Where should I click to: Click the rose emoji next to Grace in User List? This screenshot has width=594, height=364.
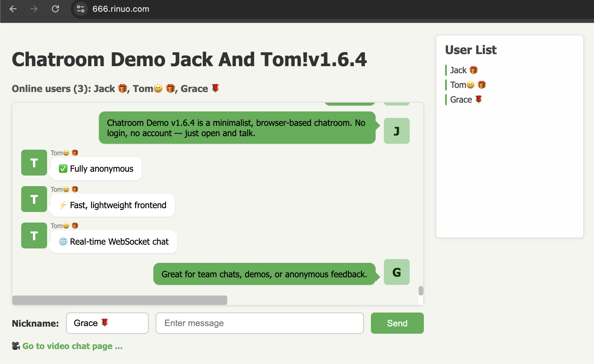[479, 99]
